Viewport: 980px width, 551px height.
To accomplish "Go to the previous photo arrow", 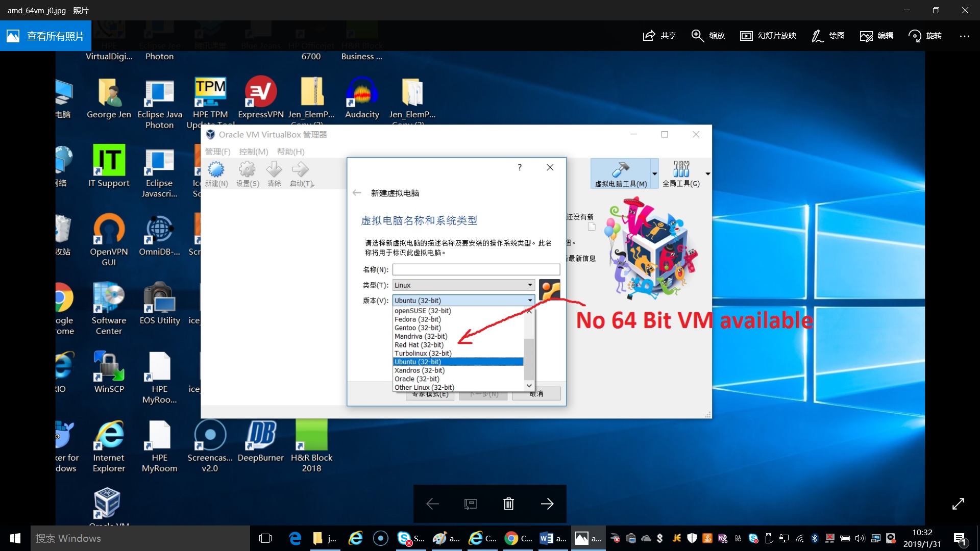I will coord(432,504).
